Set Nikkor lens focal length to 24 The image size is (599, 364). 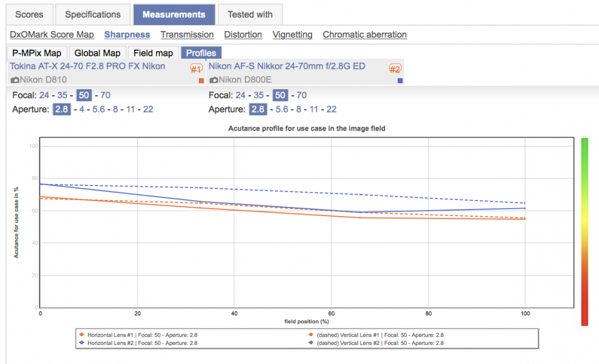[241, 95]
